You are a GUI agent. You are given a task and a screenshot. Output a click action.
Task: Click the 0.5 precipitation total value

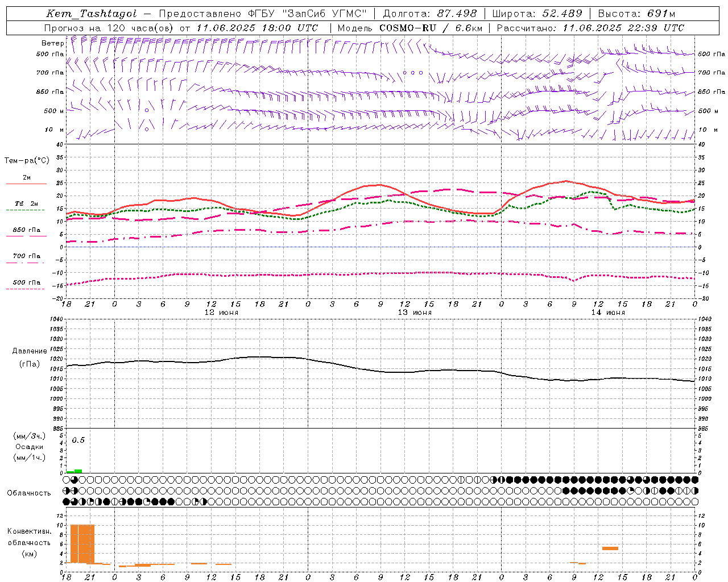78,440
